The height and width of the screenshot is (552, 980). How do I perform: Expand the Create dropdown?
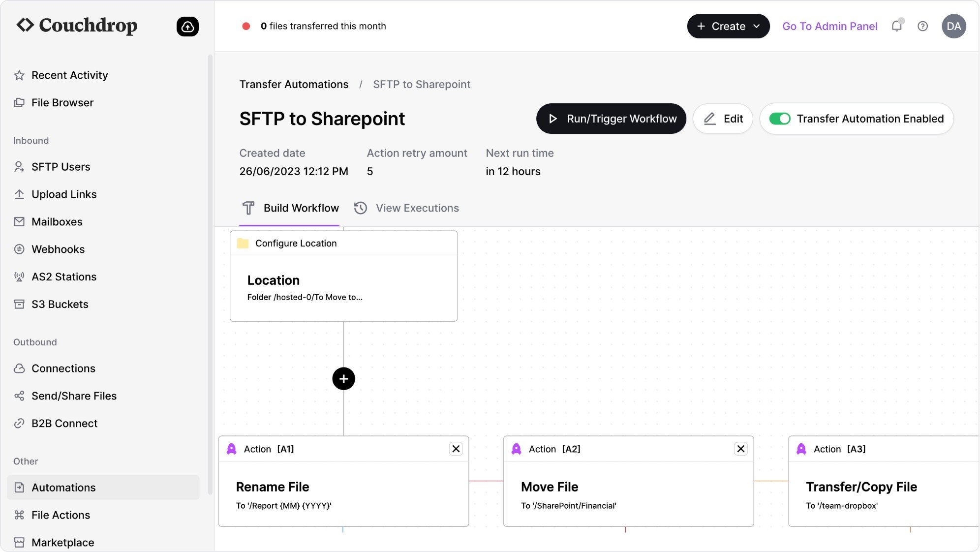pyautogui.click(x=728, y=26)
